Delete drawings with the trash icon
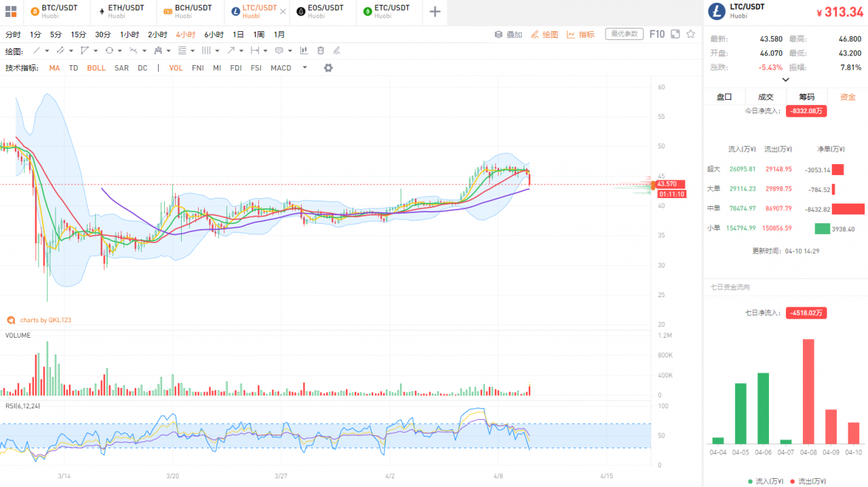868x487 pixels. tap(321, 50)
